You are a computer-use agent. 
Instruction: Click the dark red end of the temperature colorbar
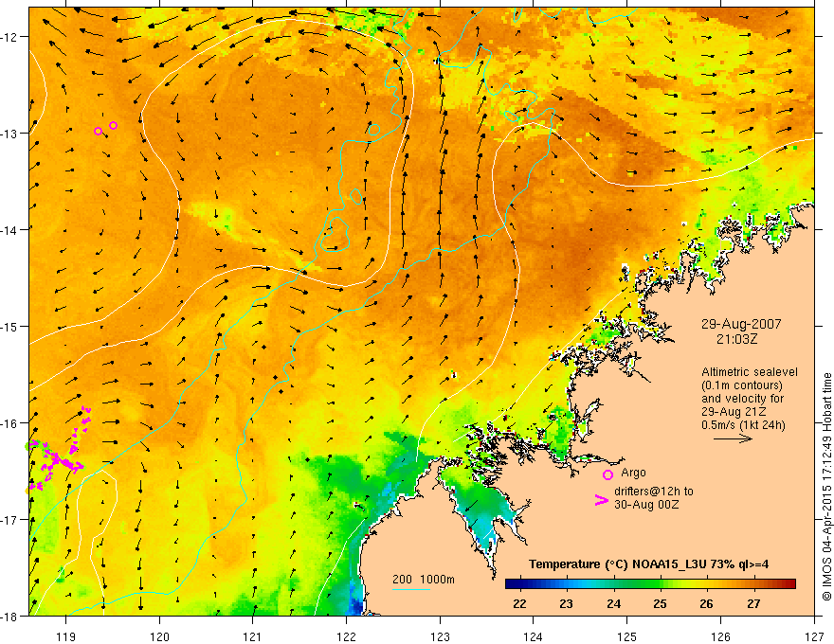click(789, 584)
